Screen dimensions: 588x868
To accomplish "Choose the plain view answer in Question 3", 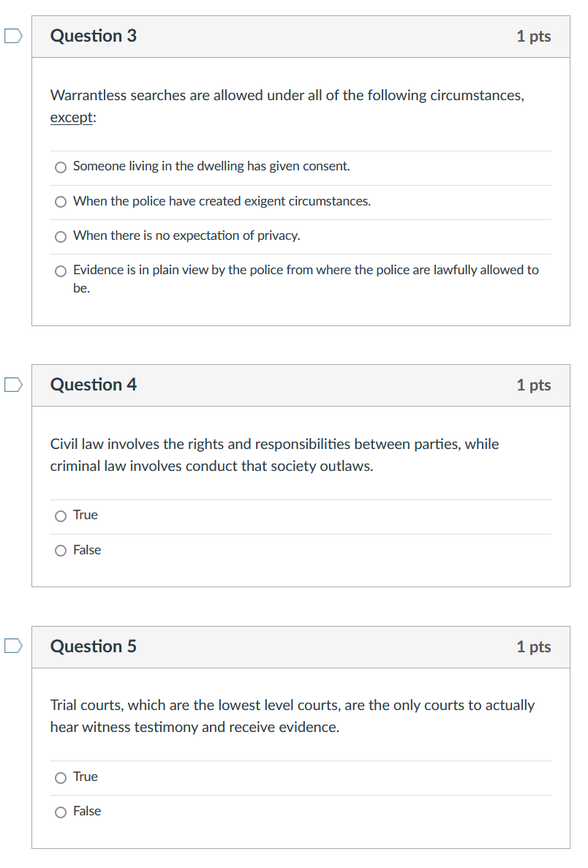I will click(x=61, y=271).
